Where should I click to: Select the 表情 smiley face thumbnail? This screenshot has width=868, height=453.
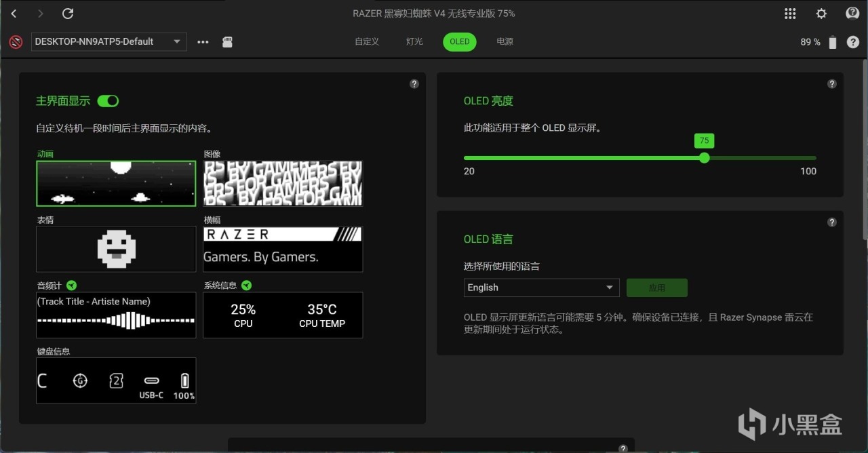(x=116, y=249)
